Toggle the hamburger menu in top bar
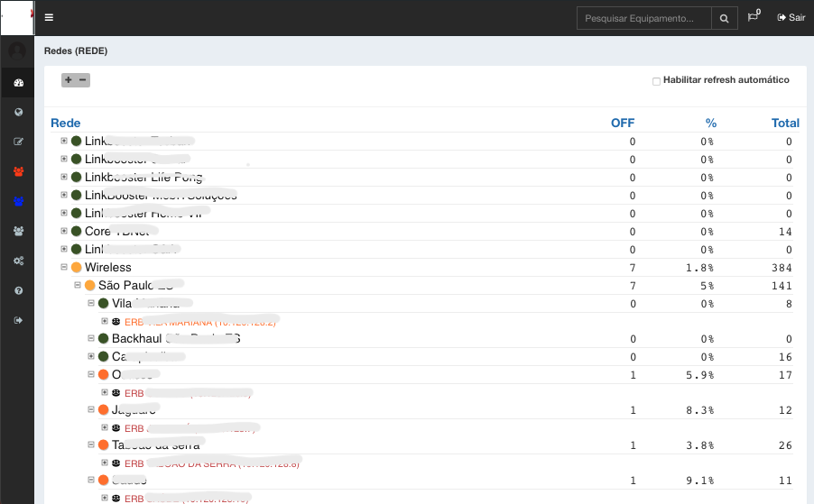The height and width of the screenshot is (504, 814). (x=49, y=17)
